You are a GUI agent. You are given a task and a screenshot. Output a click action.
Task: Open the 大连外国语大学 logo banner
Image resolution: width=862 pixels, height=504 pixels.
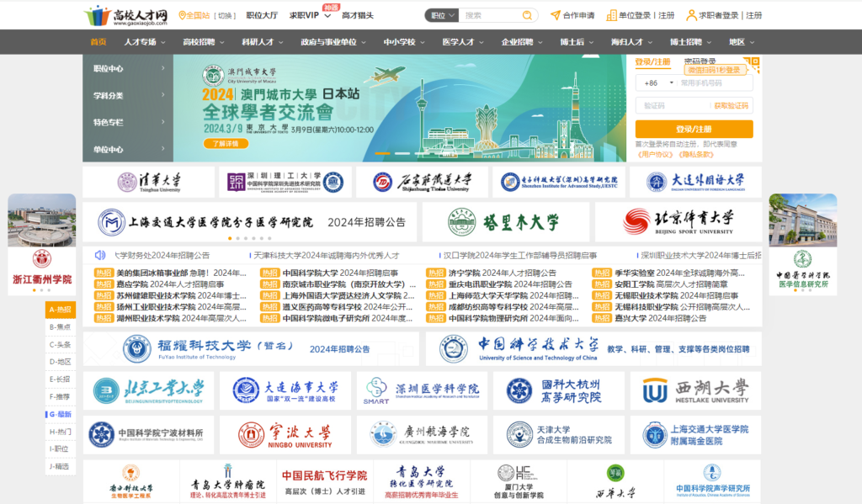pyautogui.click(x=695, y=182)
